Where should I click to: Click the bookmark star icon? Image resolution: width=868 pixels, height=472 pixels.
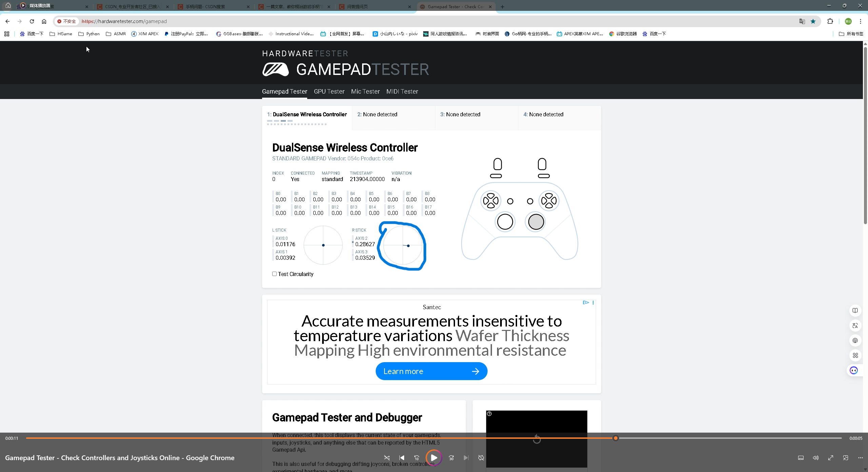(813, 21)
